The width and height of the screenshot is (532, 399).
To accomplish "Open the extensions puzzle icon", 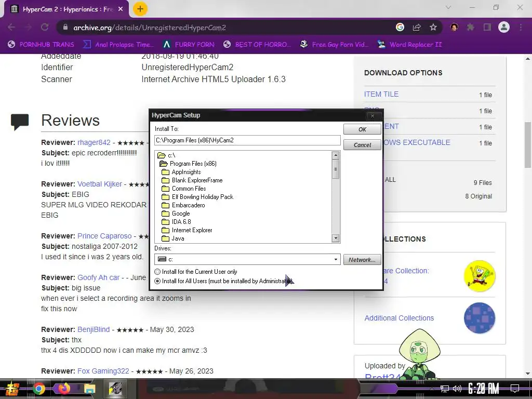I will pos(470,27).
